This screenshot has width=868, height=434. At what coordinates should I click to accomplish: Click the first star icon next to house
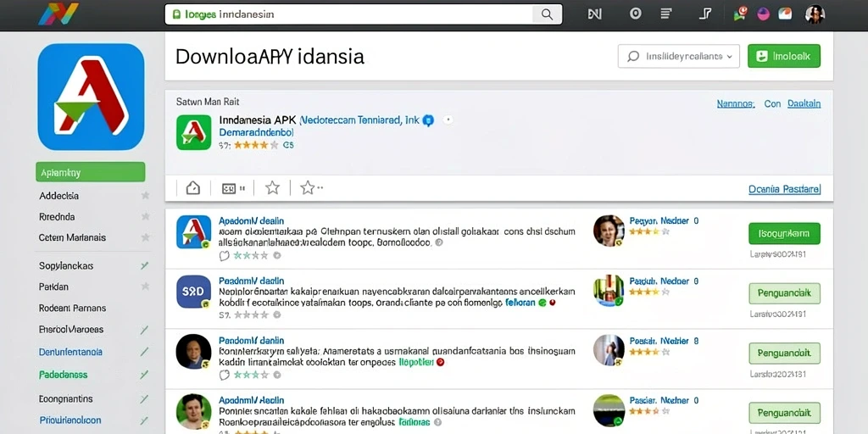(x=272, y=188)
